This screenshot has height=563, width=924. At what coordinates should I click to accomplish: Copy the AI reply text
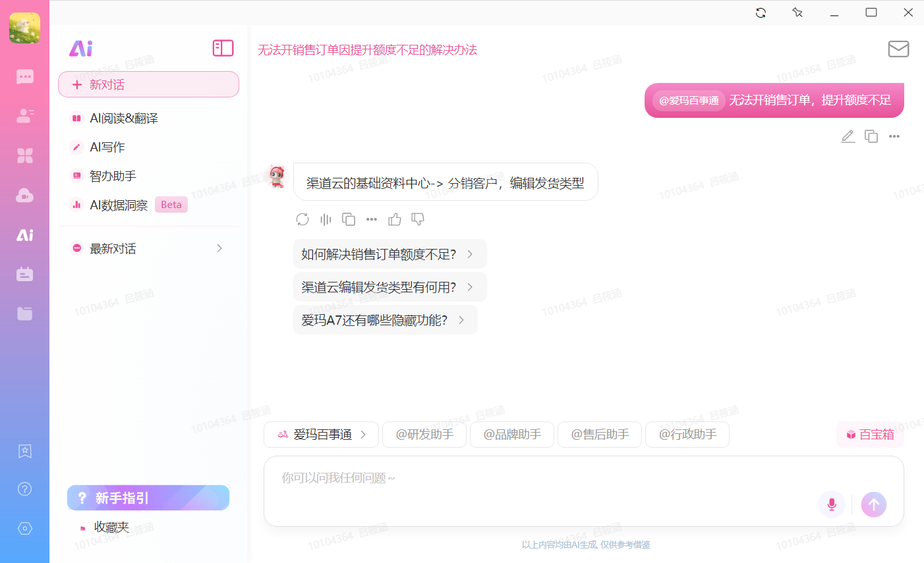pyautogui.click(x=349, y=219)
